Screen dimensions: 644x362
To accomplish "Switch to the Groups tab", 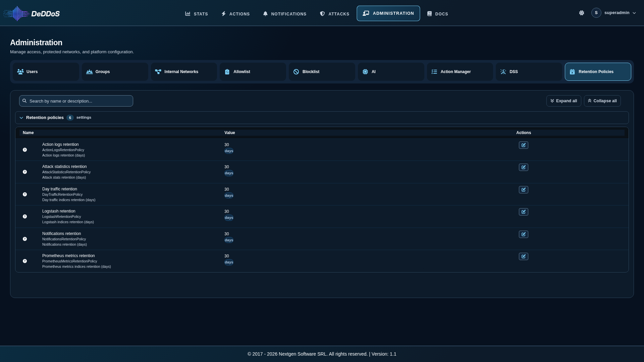I will 115,72.
